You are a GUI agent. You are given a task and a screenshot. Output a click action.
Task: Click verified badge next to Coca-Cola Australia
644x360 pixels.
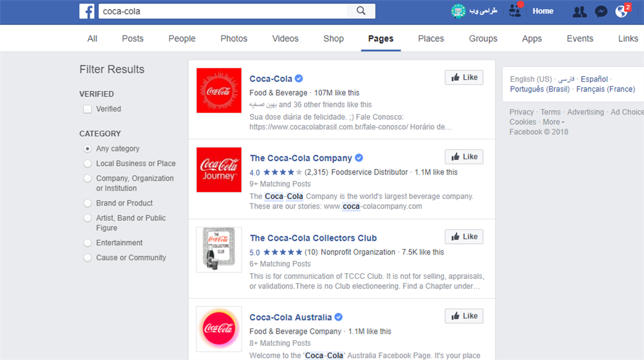click(339, 317)
